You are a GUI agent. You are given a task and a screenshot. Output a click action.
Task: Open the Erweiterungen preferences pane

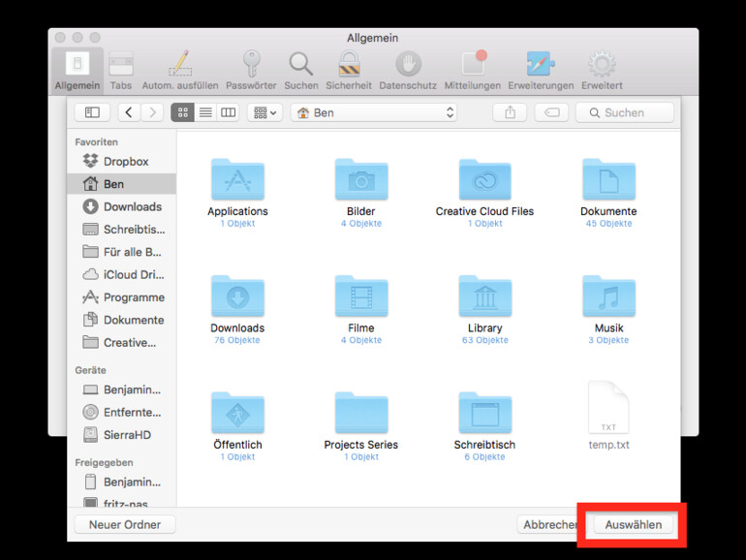[x=541, y=71]
